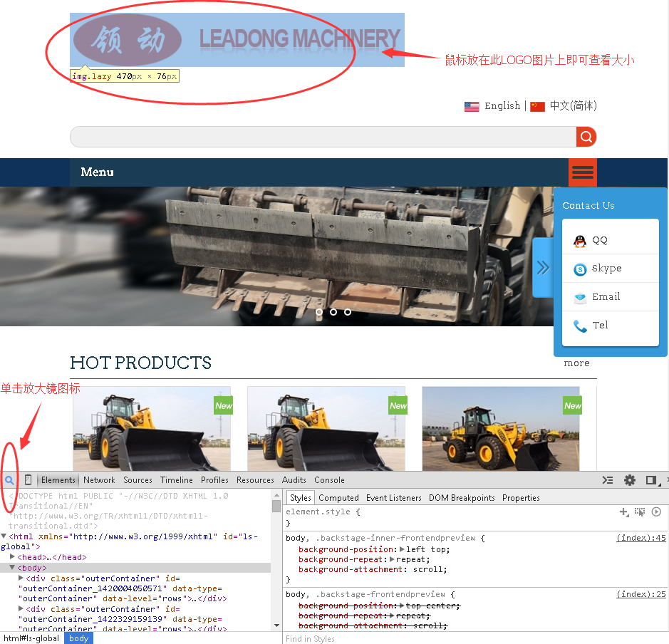Image resolution: width=669 pixels, height=644 pixels.
Task: Click the dock side icon in DevTools
Action: coord(650,480)
